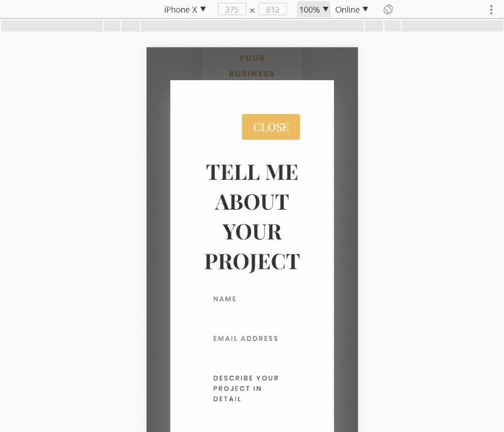Click the NAME input field
Screen dimensions: 504x432
tap(252, 299)
